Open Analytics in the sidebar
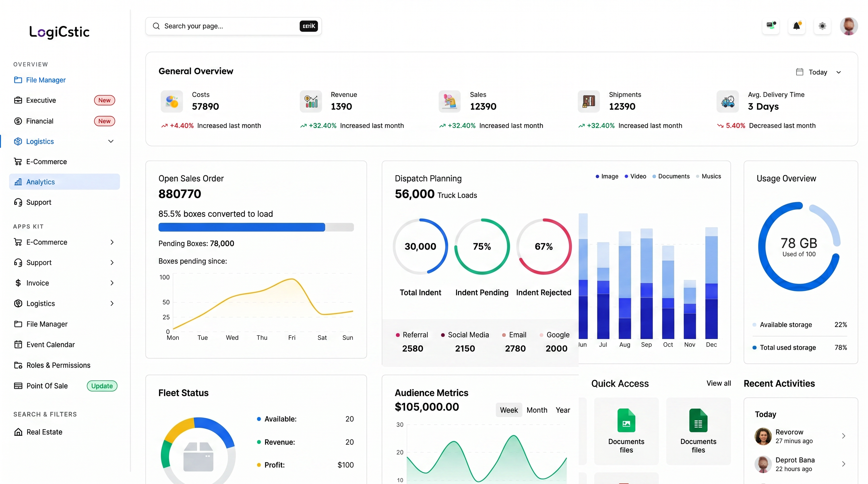Screen dimensions: 868x484 click(64, 182)
